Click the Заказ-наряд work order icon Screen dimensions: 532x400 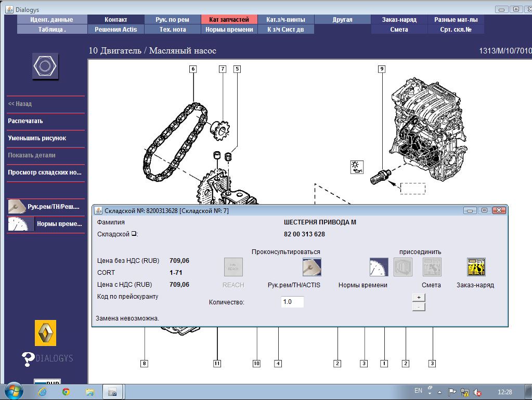coord(476,267)
